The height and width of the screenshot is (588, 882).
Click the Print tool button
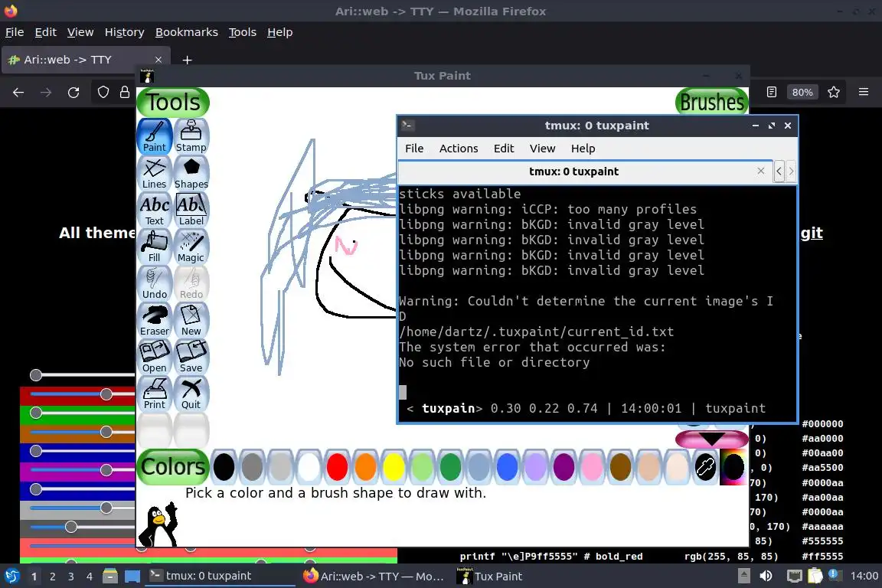click(x=154, y=394)
